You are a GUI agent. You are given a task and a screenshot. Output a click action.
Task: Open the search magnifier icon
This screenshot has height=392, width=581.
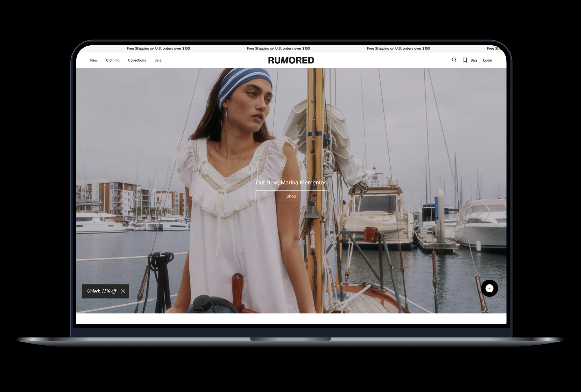pyautogui.click(x=454, y=60)
